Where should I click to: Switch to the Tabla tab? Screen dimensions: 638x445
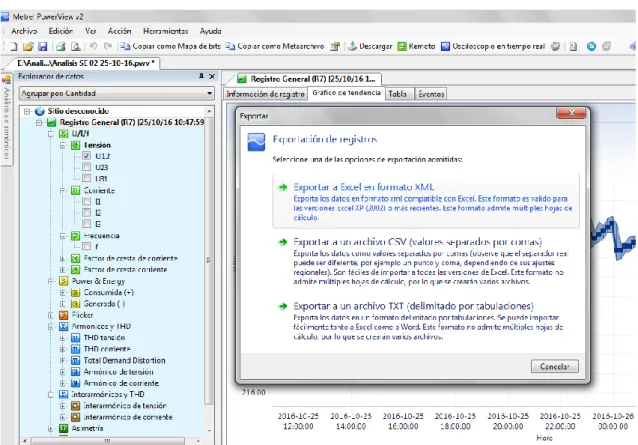(397, 94)
